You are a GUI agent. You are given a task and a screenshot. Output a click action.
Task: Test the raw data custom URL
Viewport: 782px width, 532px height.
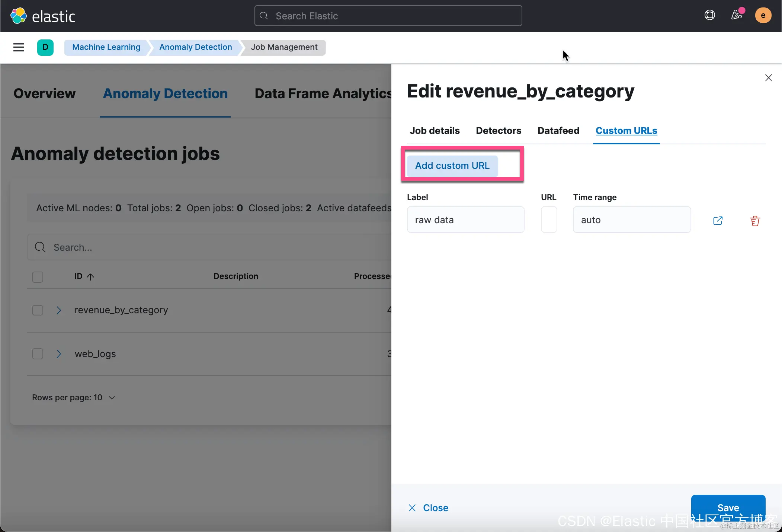718,221
